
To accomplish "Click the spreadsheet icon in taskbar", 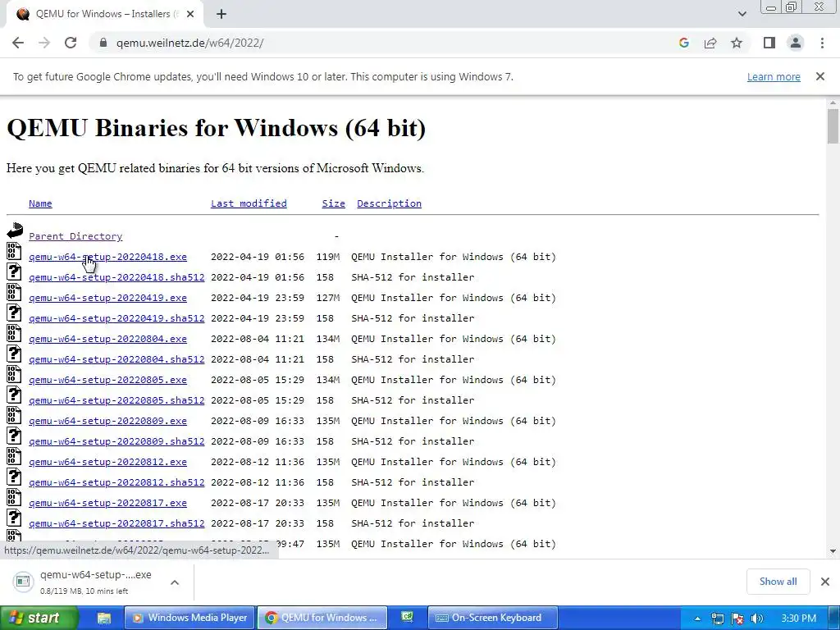I will 407,618.
